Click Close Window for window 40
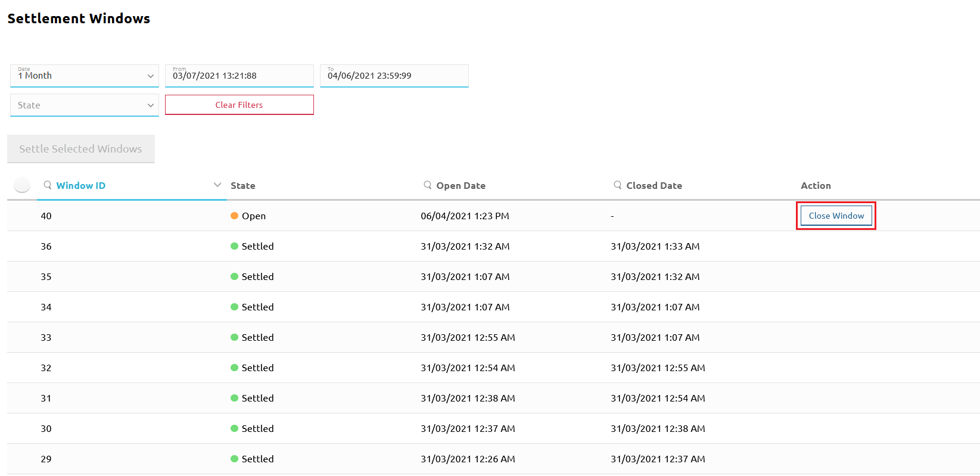 point(836,216)
